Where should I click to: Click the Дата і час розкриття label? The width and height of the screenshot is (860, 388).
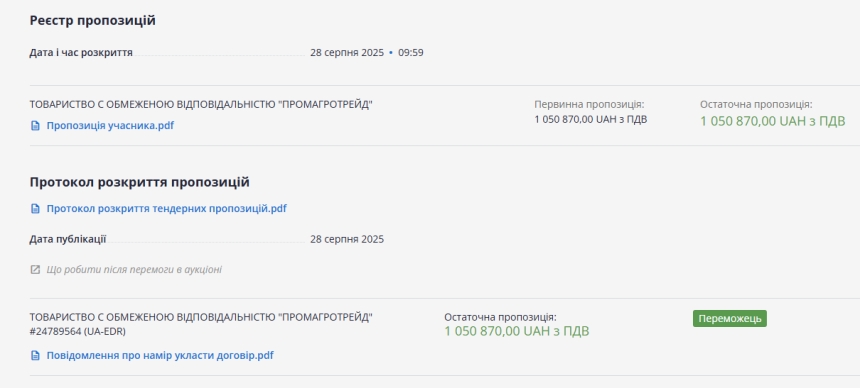(81, 53)
